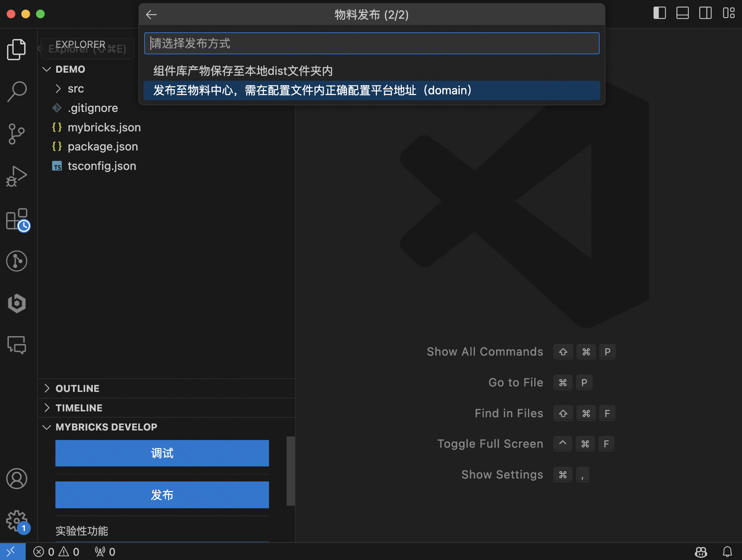This screenshot has width=742, height=560.
Task: Click the Show All Commands hint
Action: pos(521,352)
